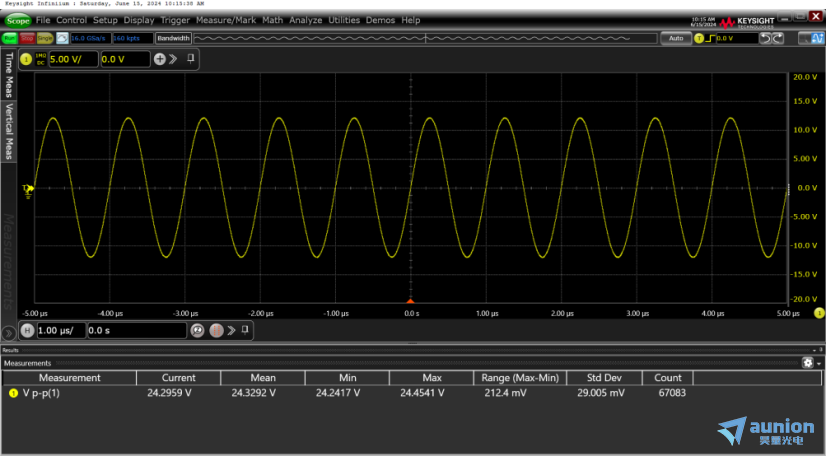Open the Utilities menu
This screenshot has height=456, width=826.
[x=344, y=20]
